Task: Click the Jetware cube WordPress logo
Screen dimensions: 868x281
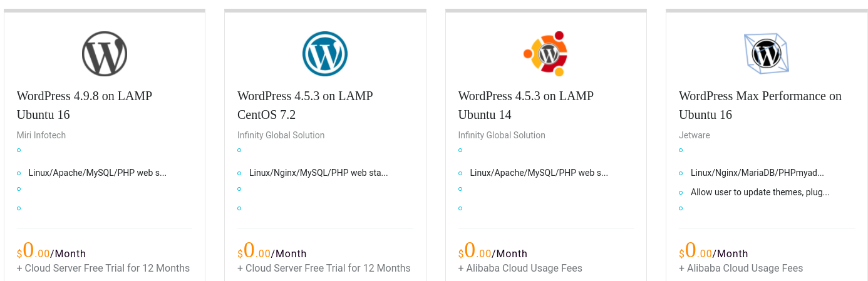Action: (766, 54)
